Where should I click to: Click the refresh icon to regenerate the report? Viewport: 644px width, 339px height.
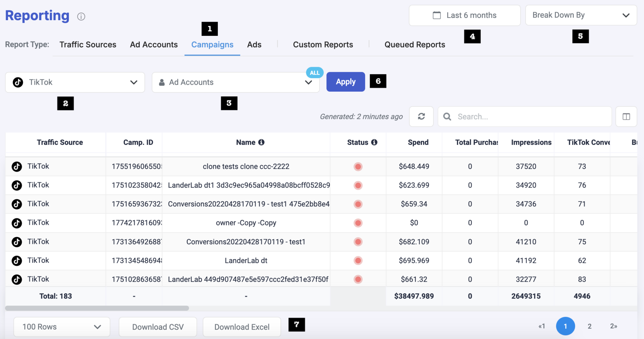(x=421, y=116)
